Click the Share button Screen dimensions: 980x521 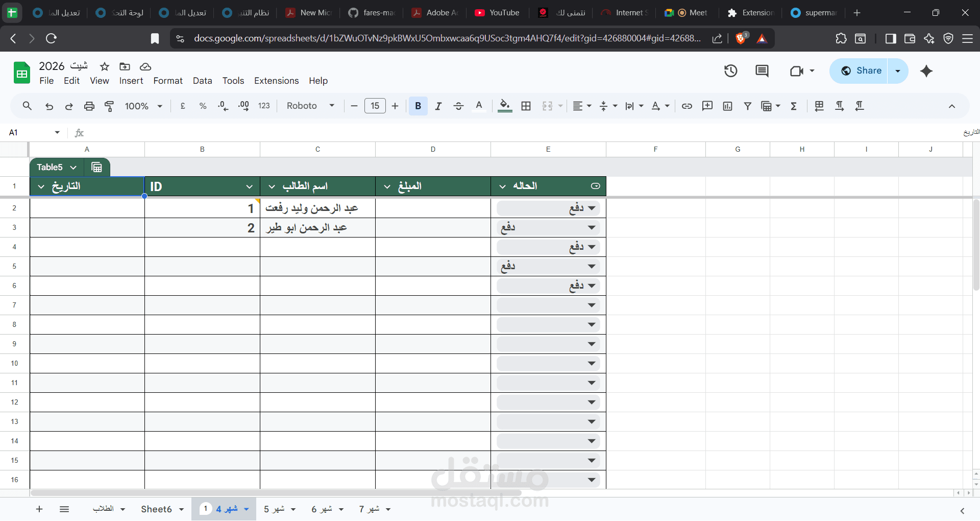(859, 71)
